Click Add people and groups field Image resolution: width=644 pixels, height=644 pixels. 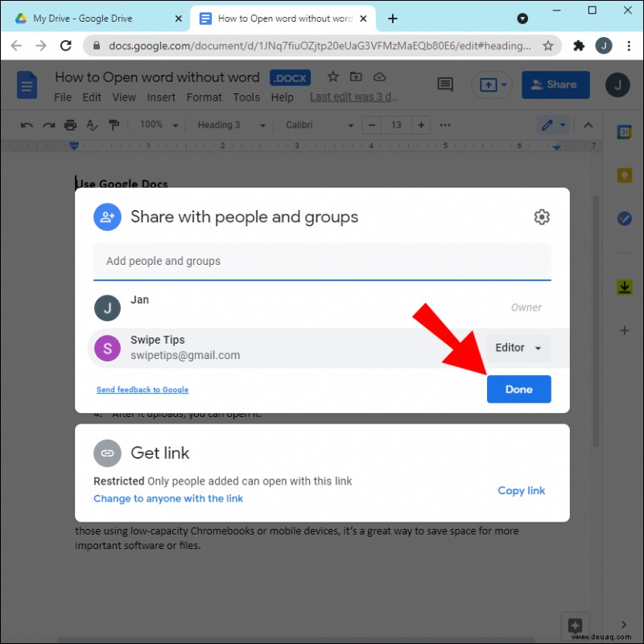(x=322, y=261)
